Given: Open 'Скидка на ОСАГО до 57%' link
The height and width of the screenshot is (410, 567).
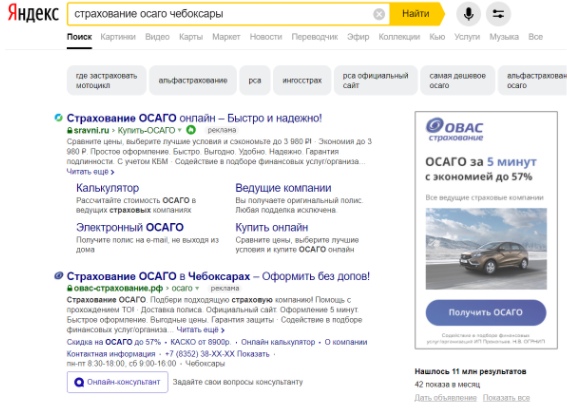Looking at the screenshot, I should pyautogui.click(x=114, y=342).
